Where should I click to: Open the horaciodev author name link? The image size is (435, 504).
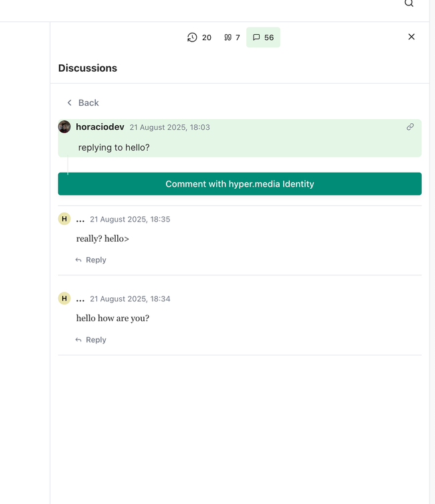coord(100,127)
